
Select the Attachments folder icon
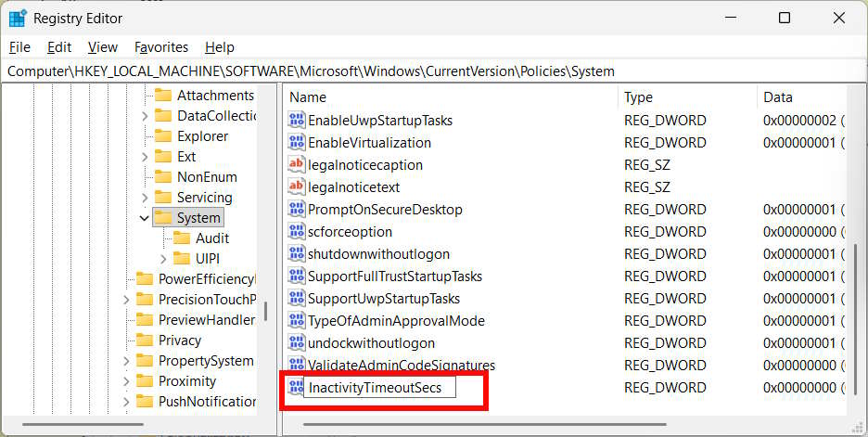coord(163,96)
